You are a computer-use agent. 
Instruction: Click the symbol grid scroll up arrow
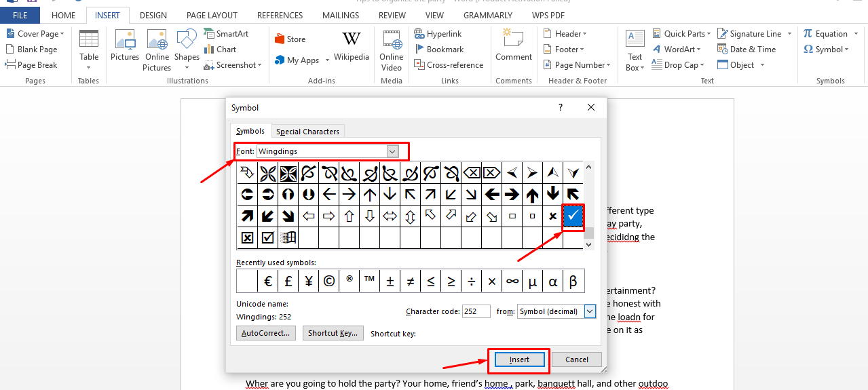[x=589, y=166]
